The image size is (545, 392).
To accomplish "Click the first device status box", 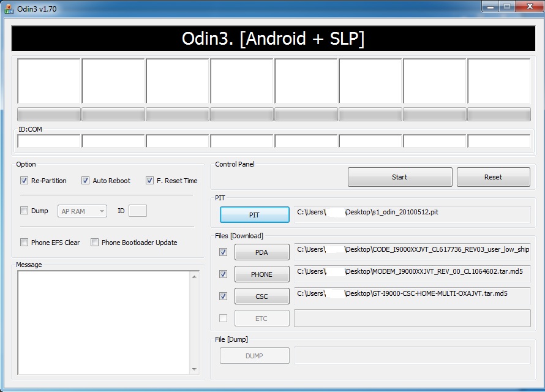I will (48, 81).
